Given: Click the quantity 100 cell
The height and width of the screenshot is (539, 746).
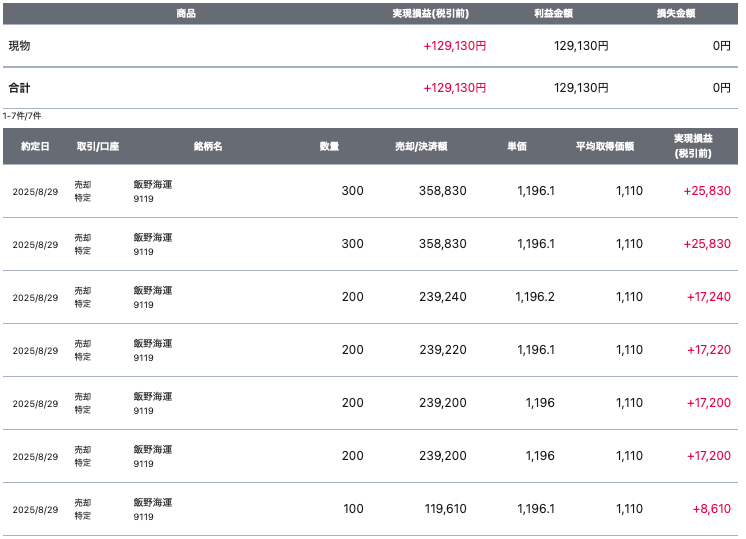Looking at the screenshot, I should 353,509.
